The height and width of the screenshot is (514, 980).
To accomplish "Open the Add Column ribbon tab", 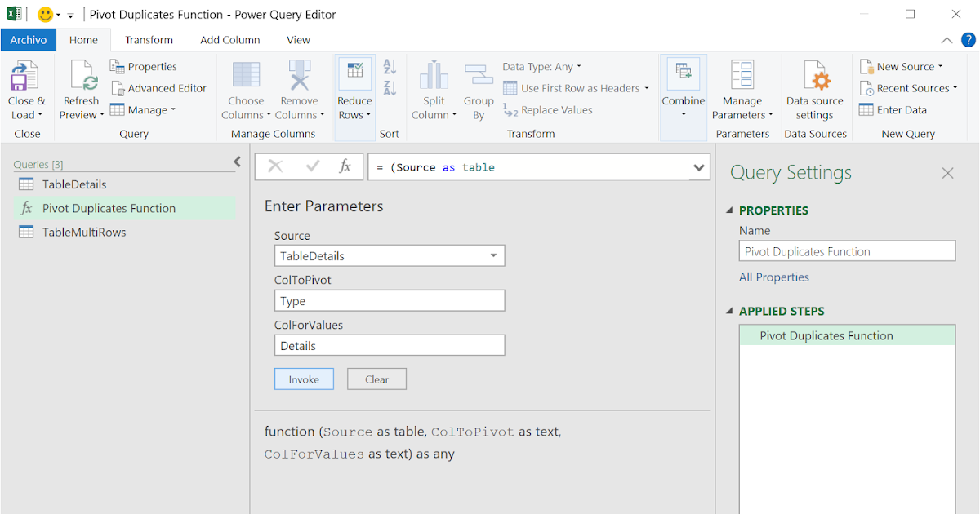I will pos(231,39).
